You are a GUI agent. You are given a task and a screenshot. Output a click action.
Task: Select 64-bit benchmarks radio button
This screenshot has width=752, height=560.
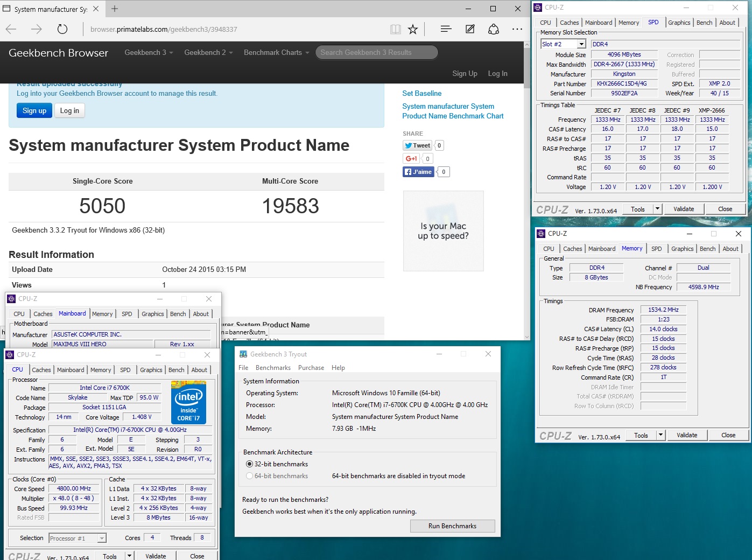pyautogui.click(x=249, y=476)
